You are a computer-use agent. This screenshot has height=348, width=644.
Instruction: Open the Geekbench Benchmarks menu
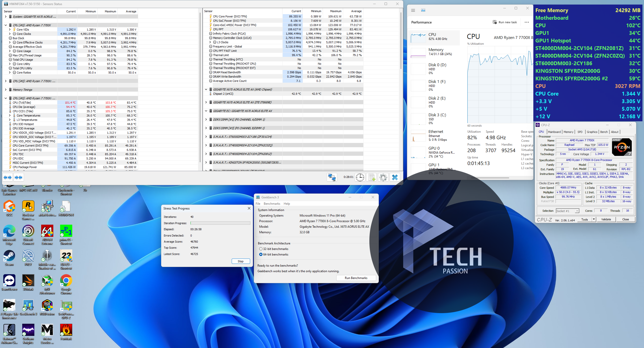point(272,204)
